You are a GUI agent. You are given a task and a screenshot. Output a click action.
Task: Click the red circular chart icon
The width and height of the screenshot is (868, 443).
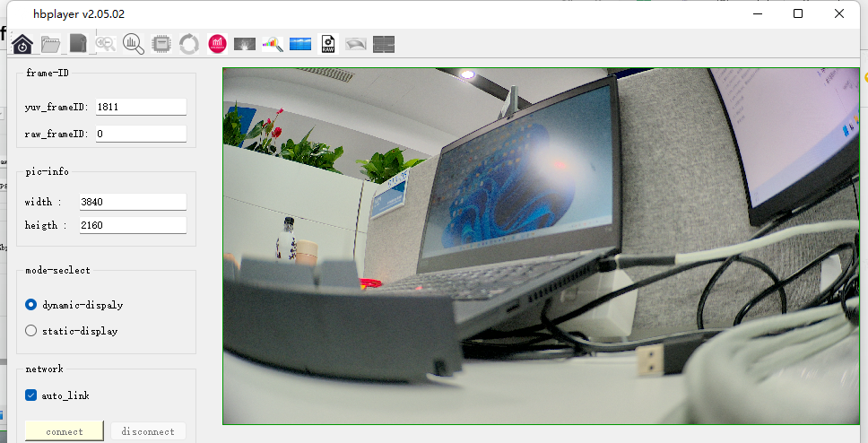[x=217, y=43]
